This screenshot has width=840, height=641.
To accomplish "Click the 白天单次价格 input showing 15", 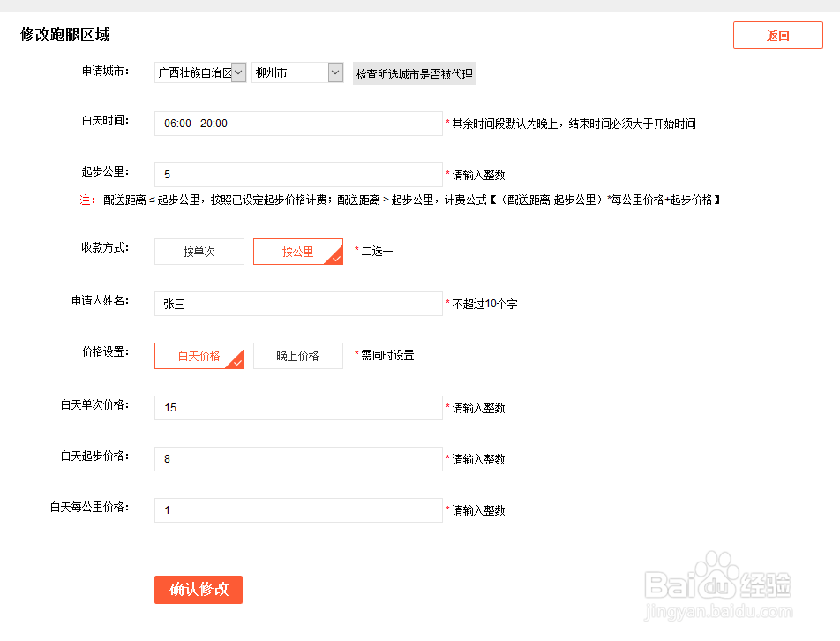I will (x=297, y=408).
